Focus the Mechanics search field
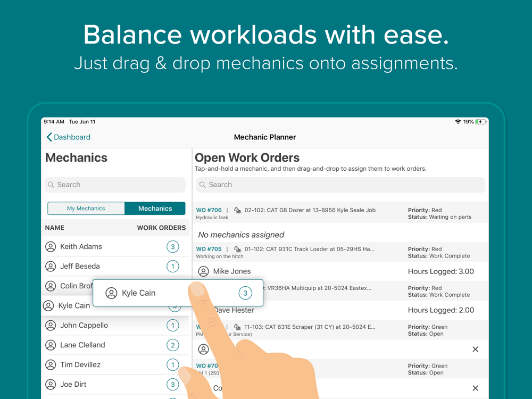 pyautogui.click(x=115, y=185)
